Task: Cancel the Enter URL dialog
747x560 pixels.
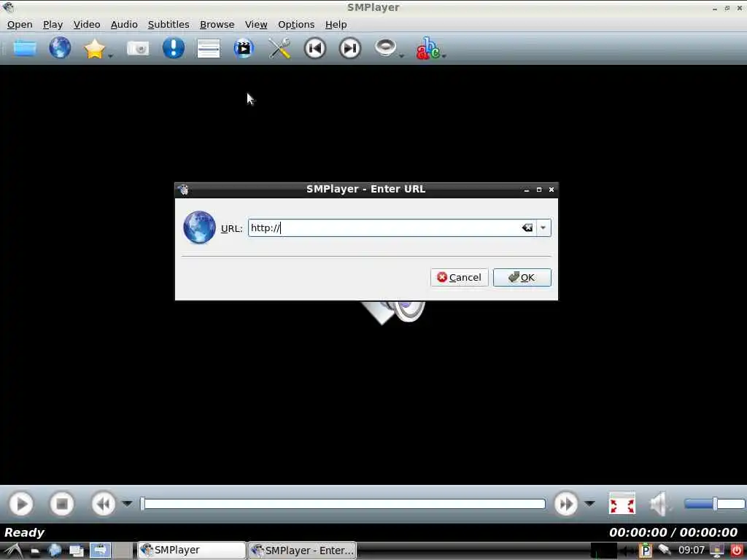Action: (x=460, y=278)
